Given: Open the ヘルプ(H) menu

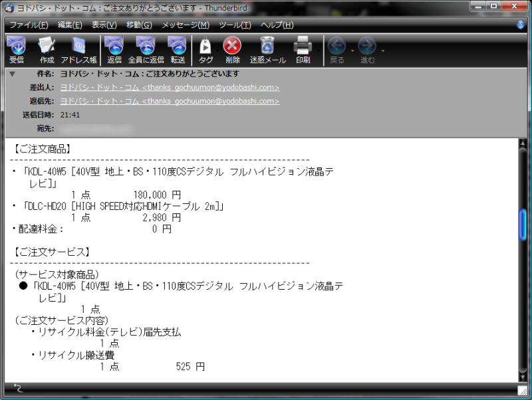Looking at the screenshot, I should tap(277, 25).
